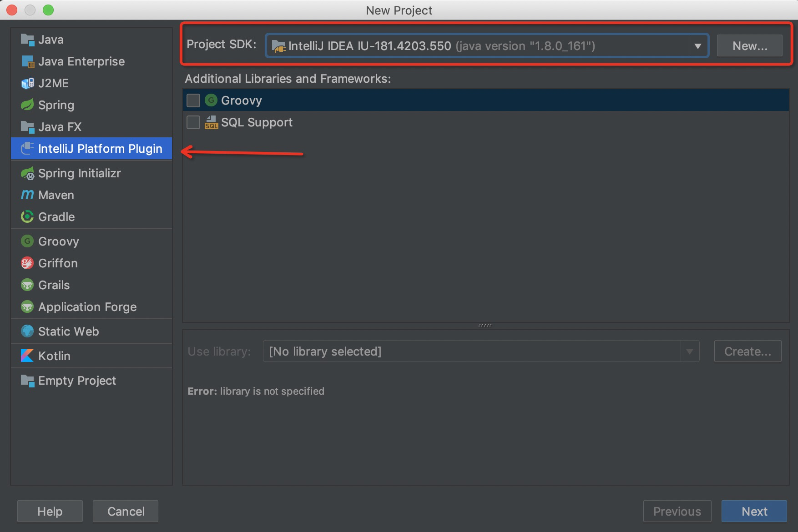Select Static Web project type
The width and height of the screenshot is (798, 532).
click(x=91, y=331)
